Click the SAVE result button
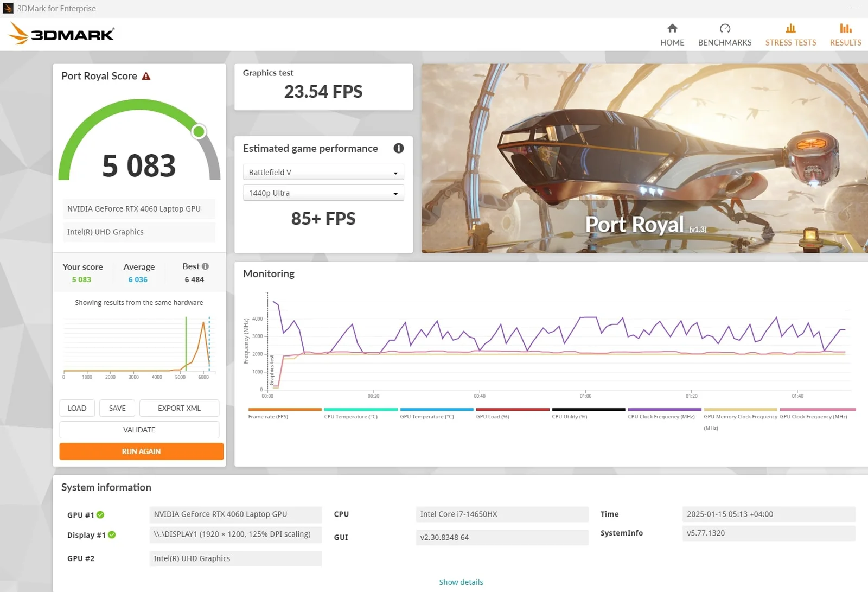The height and width of the screenshot is (592, 868). click(117, 408)
